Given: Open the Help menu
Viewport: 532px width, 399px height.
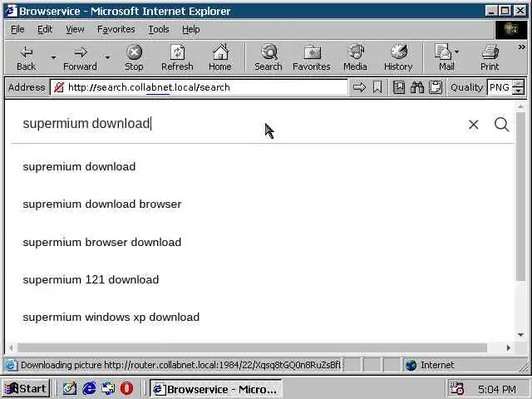Looking at the screenshot, I should [x=190, y=30].
